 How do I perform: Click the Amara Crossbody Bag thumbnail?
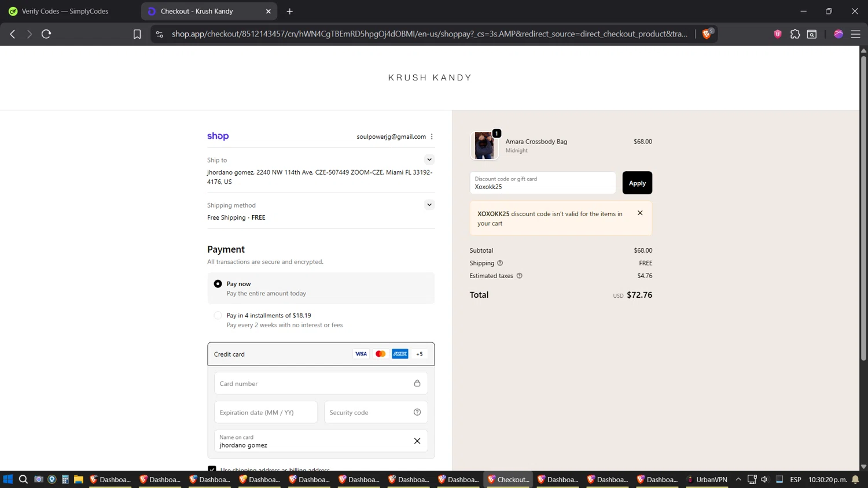coord(484,145)
